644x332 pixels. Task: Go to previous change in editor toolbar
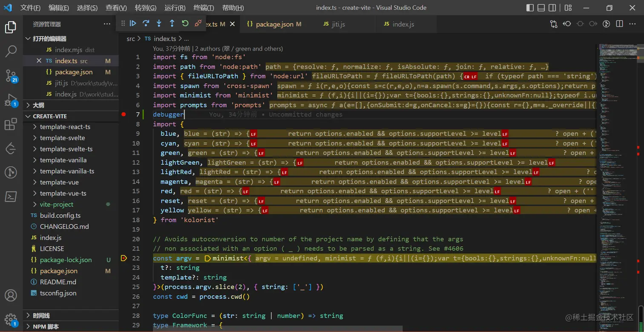tap(567, 24)
